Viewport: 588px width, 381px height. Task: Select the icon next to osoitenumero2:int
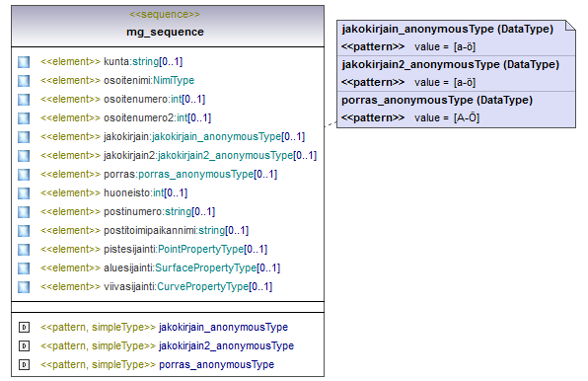(x=24, y=118)
